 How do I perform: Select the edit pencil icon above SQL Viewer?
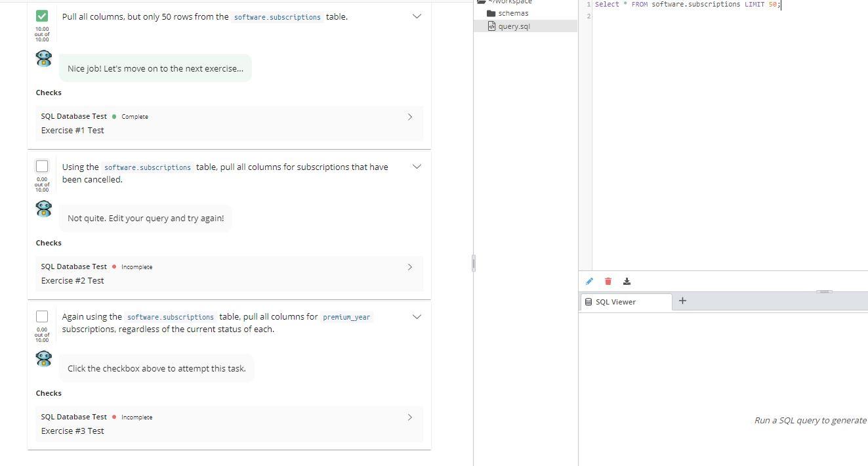pos(589,281)
